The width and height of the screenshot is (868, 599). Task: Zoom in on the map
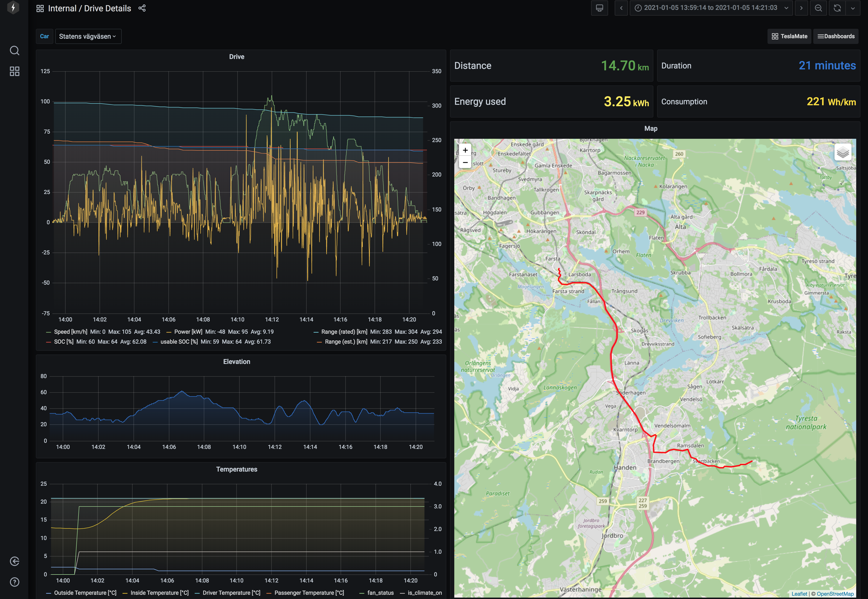tap(465, 150)
